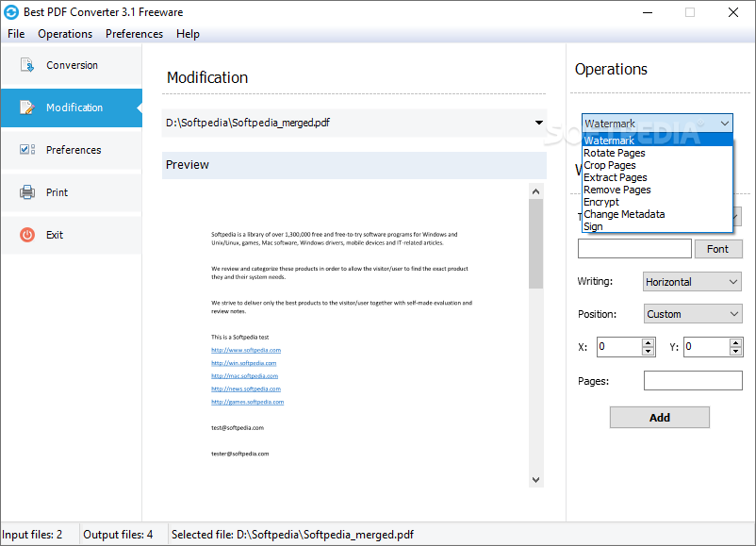Open the Help menu
The height and width of the screenshot is (546, 756).
[188, 34]
